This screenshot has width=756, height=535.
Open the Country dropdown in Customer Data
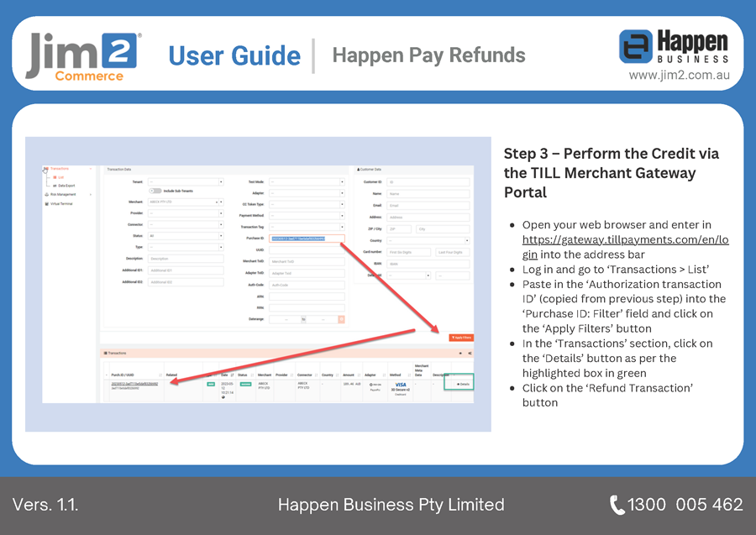[428, 240]
